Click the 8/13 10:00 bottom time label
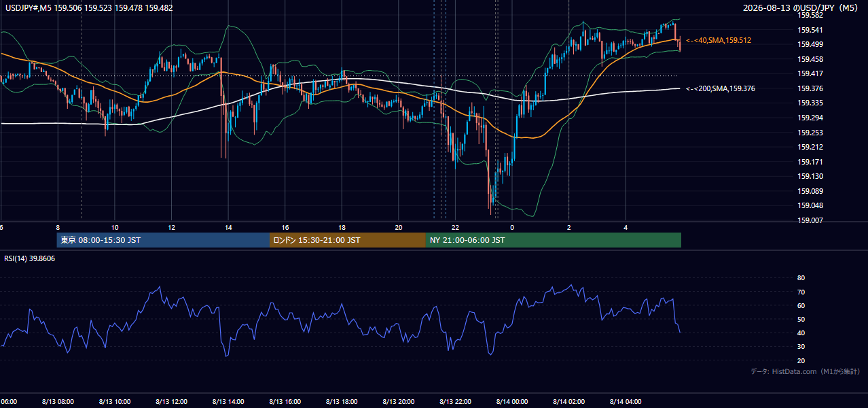 [114, 401]
